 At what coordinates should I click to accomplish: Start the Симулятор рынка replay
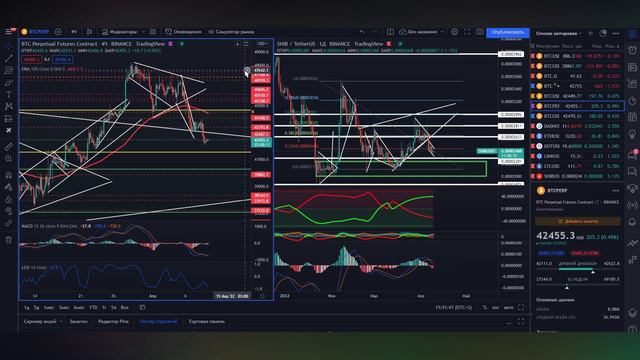pos(231,31)
